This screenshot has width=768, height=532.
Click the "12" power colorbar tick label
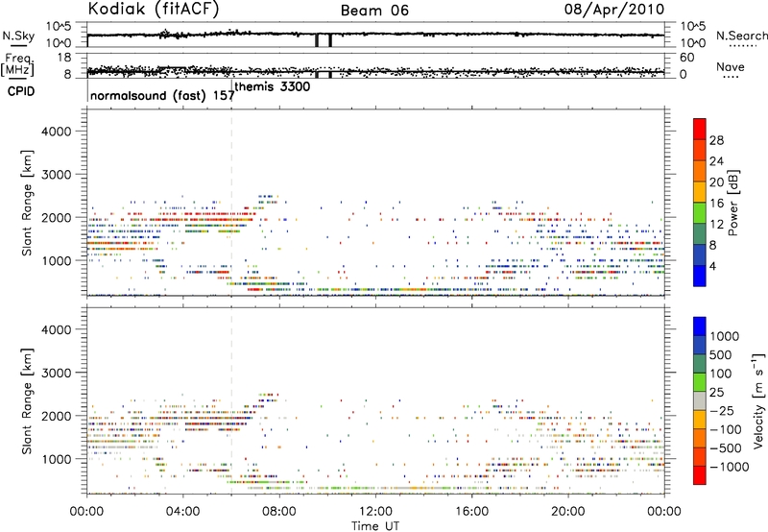(716, 225)
